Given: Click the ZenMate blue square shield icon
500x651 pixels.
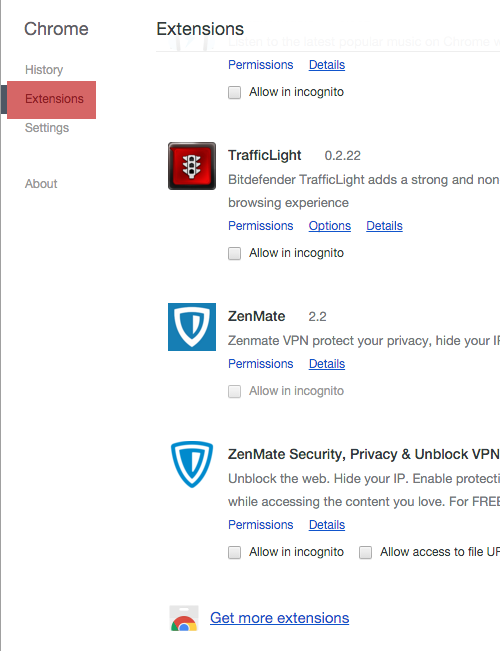Looking at the screenshot, I should coord(192,327).
